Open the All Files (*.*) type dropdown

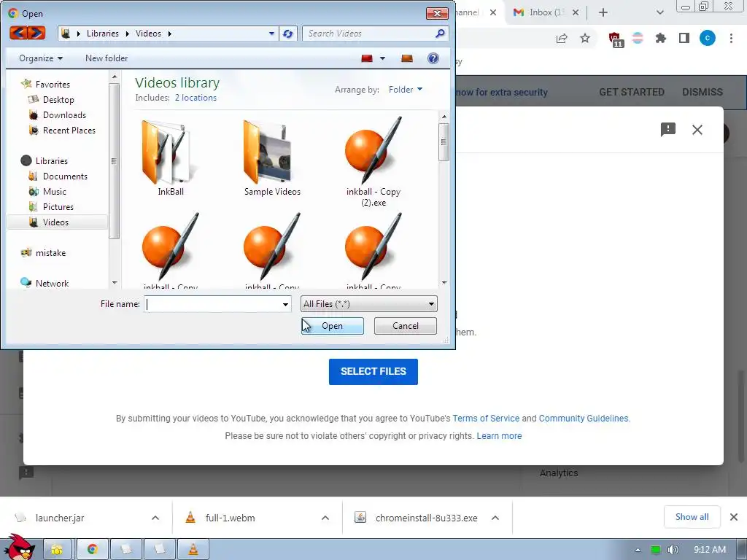coord(368,304)
